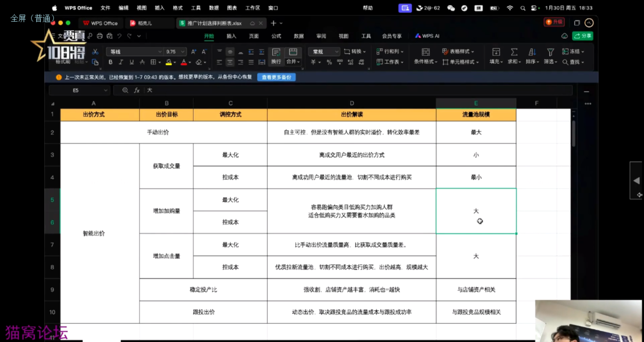Click the green Share (分享) button
The width and height of the screenshot is (644, 342).
tap(583, 36)
